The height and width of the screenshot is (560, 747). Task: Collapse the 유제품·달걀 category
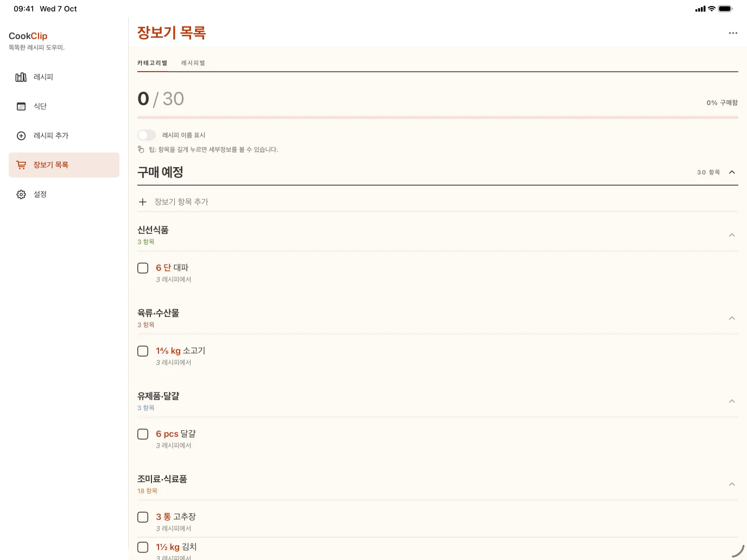point(732,401)
